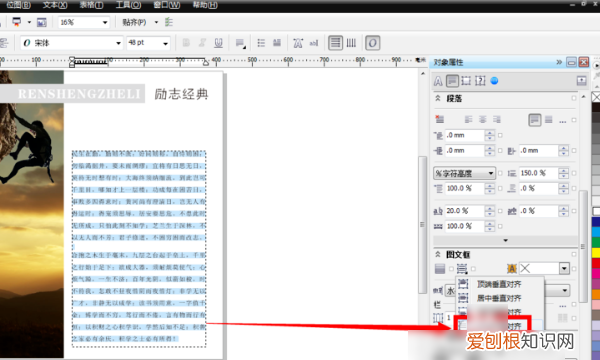Select the no-color X swatch
This screenshot has width=600, height=360.
596,97
